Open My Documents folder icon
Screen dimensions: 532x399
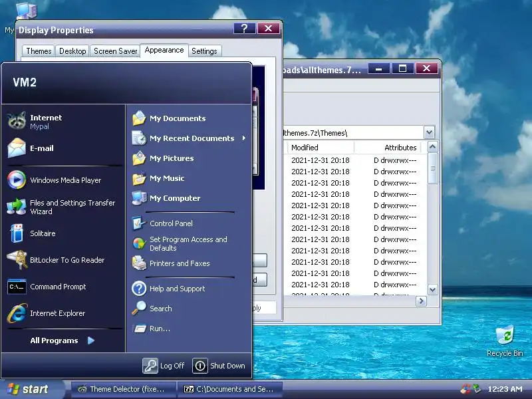point(139,118)
